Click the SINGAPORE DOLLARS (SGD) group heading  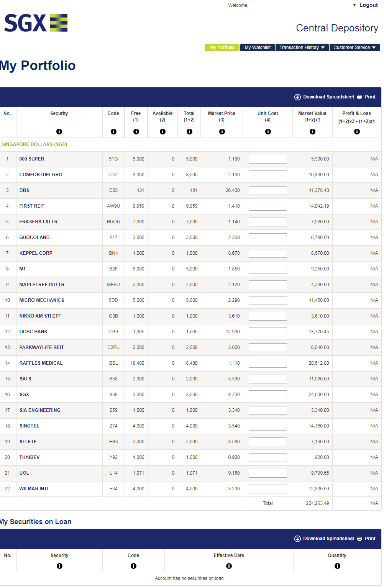[34, 144]
